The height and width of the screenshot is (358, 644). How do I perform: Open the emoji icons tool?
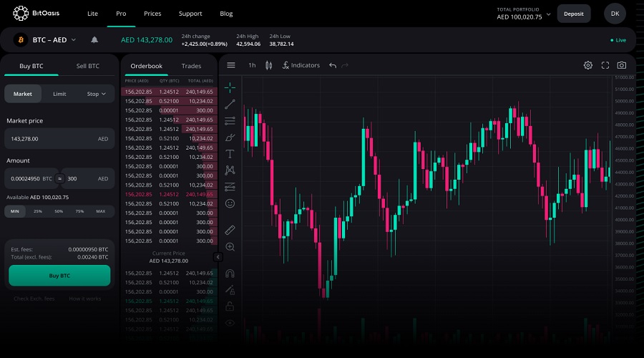tap(230, 203)
